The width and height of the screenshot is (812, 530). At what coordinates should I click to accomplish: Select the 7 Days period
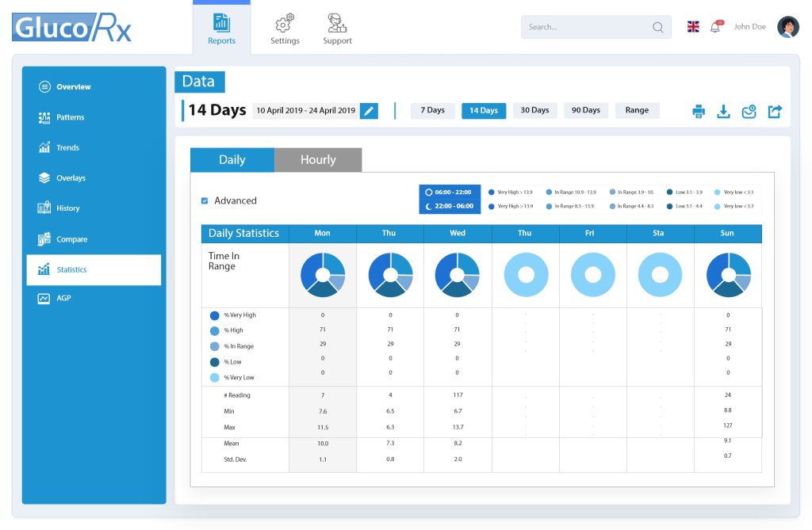pos(432,110)
